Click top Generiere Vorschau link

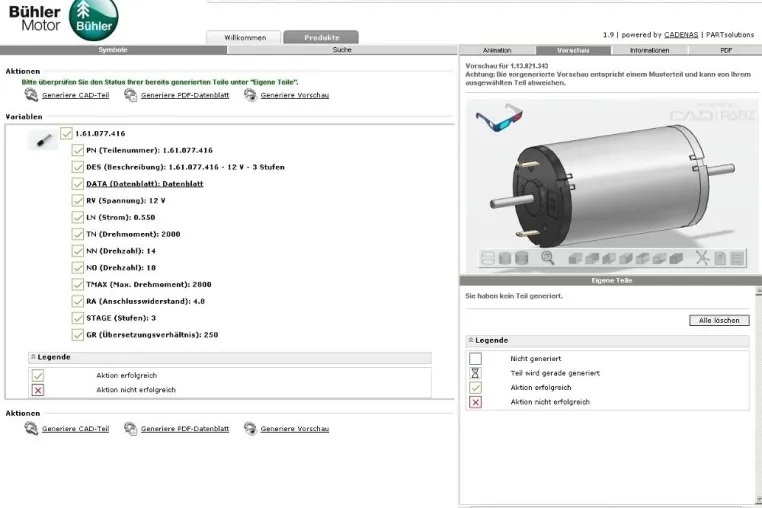(x=294, y=95)
